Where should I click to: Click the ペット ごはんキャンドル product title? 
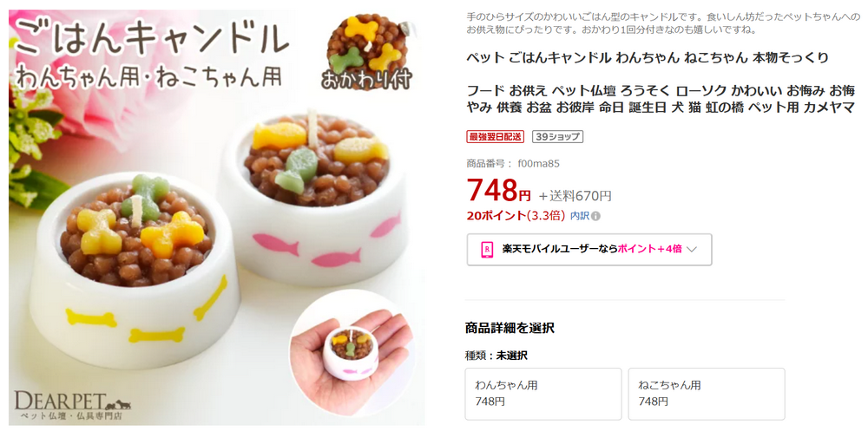click(648, 58)
